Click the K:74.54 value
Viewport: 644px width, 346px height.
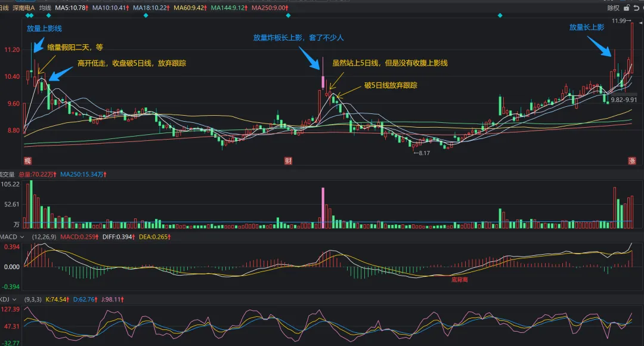click(57, 299)
